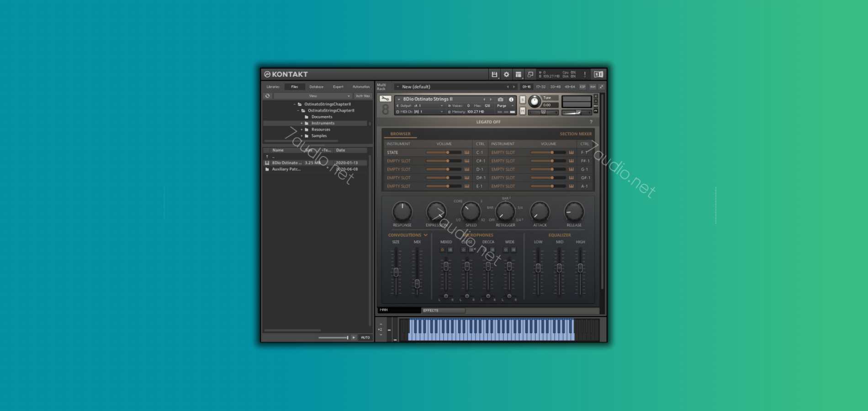Toggle the CLOSE microphone power button
This screenshot has width=868, height=411.
463,250
